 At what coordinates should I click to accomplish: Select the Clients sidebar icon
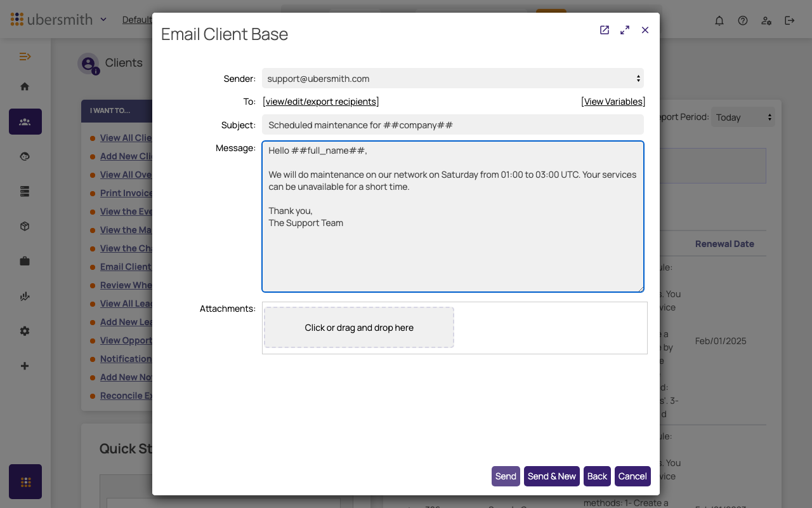coord(25,121)
